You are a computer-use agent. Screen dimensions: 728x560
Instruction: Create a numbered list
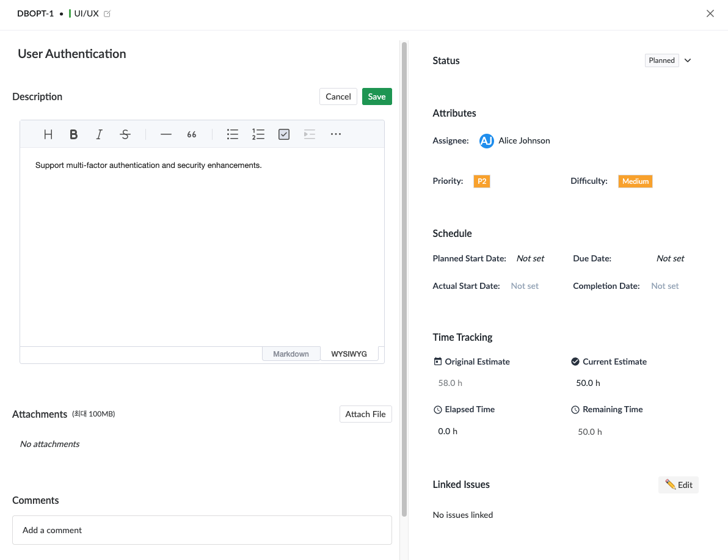(x=258, y=134)
